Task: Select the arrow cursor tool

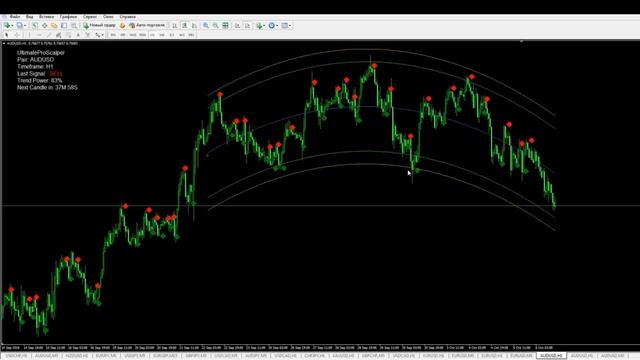Action: [7, 35]
